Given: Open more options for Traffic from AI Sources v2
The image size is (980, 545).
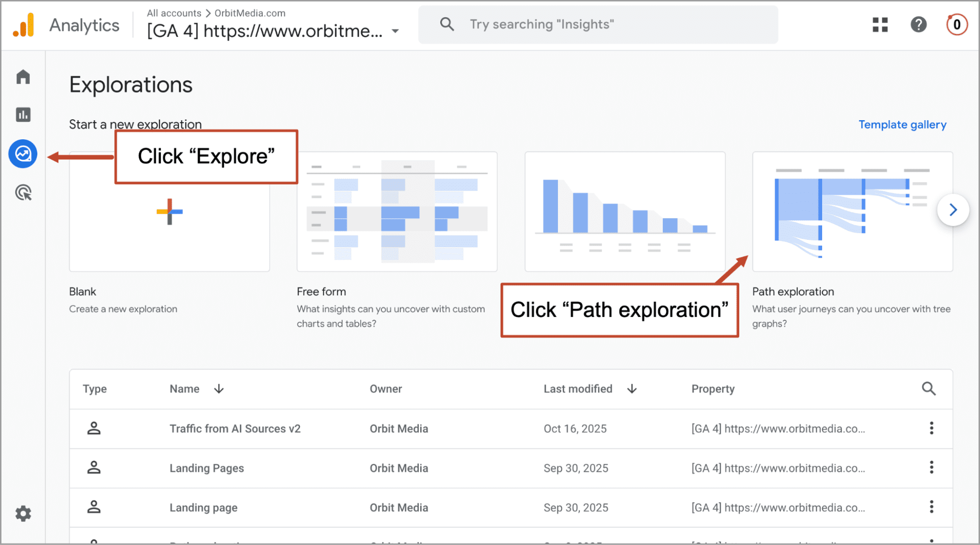Looking at the screenshot, I should point(931,428).
